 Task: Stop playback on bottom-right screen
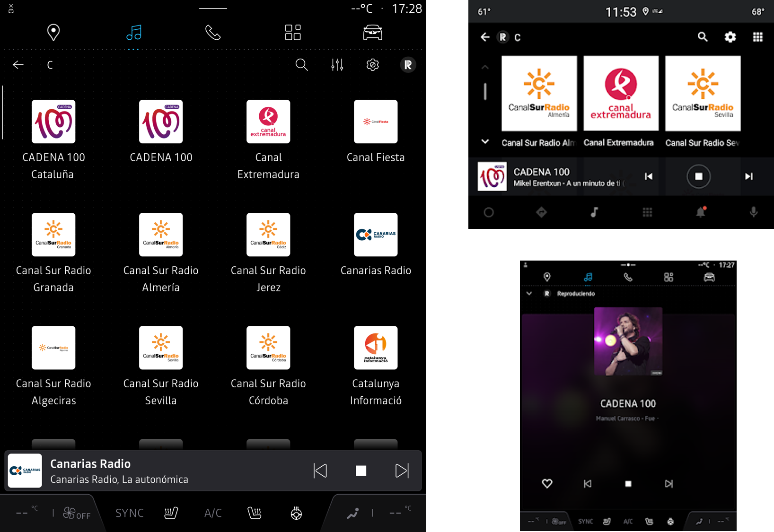click(628, 484)
